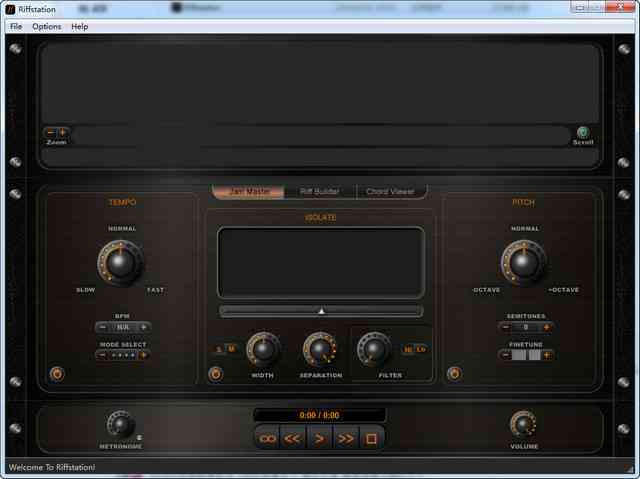Stop playback with the square button
Image resolution: width=640 pixels, height=479 pixels.
[371, 438]
